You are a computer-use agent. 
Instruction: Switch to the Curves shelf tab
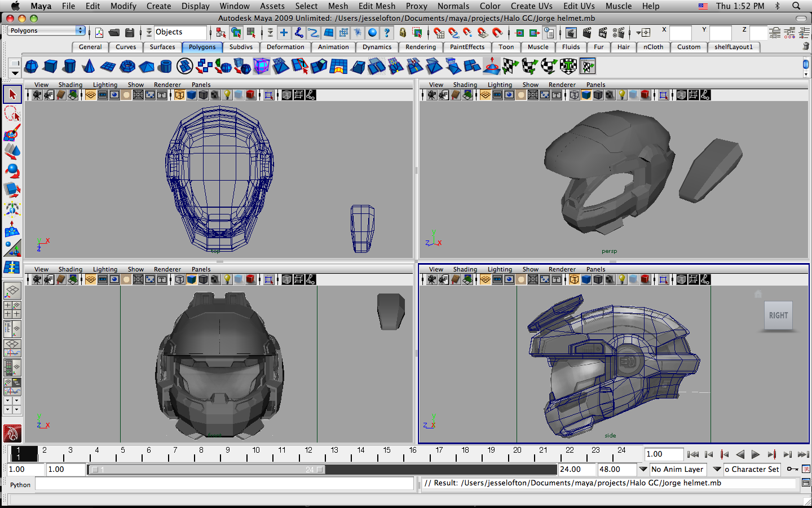tap(126, 47)
